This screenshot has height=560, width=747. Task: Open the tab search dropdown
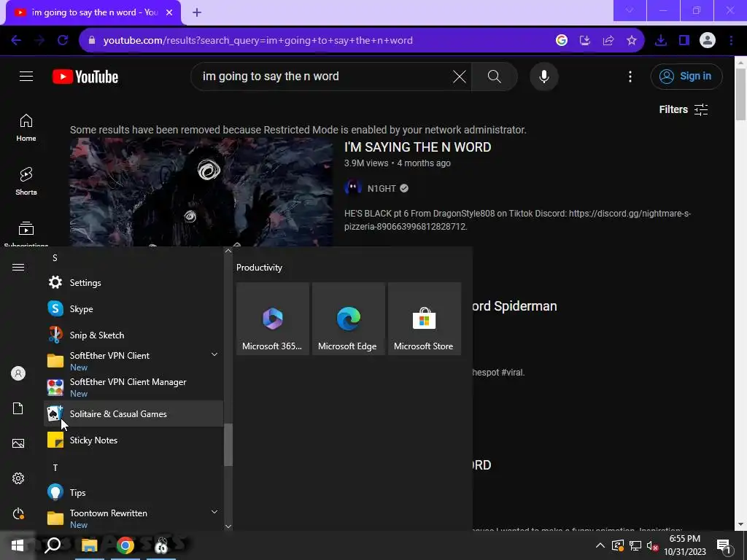coord(630,10)
